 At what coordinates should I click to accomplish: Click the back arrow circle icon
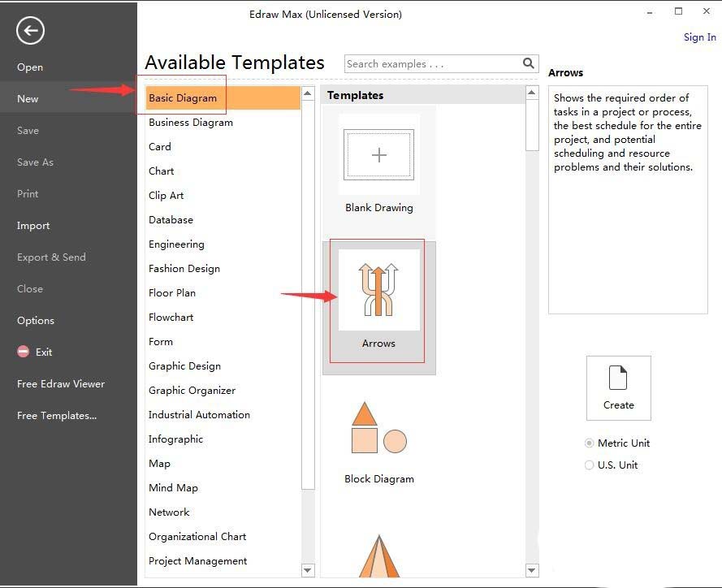[x=30, y=31]
